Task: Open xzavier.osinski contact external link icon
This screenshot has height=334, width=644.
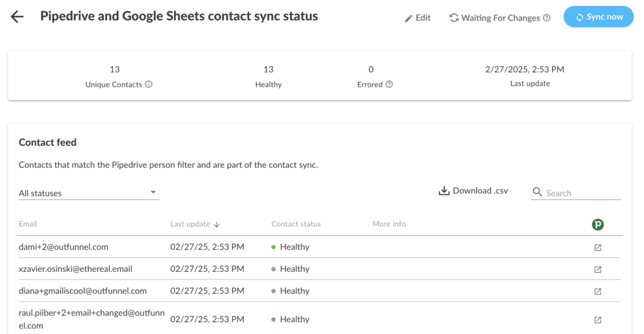Action: coord(597,269)
